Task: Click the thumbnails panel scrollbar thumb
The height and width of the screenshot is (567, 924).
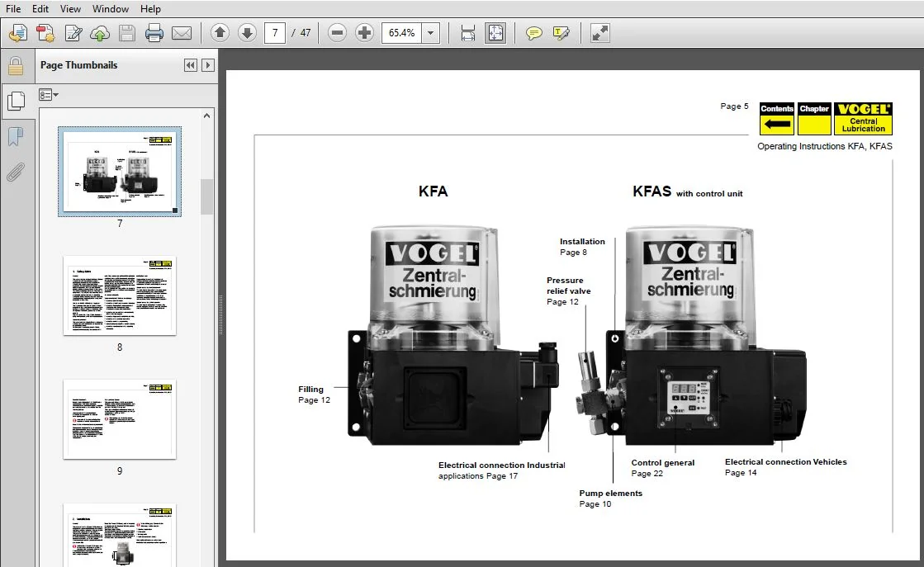Action: point(206,197)
